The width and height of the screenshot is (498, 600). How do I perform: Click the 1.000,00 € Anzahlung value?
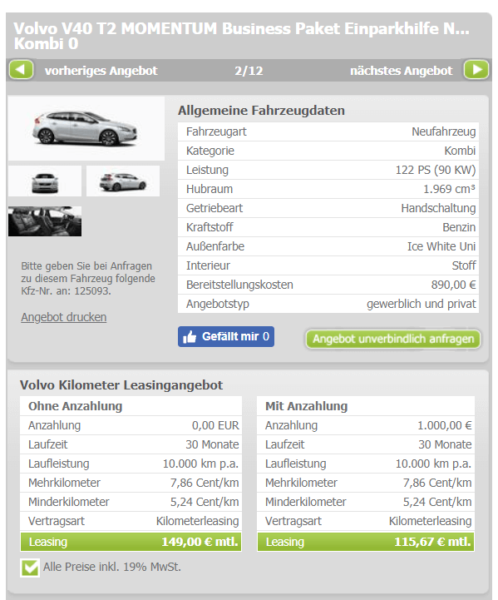[x=444, y=425]
